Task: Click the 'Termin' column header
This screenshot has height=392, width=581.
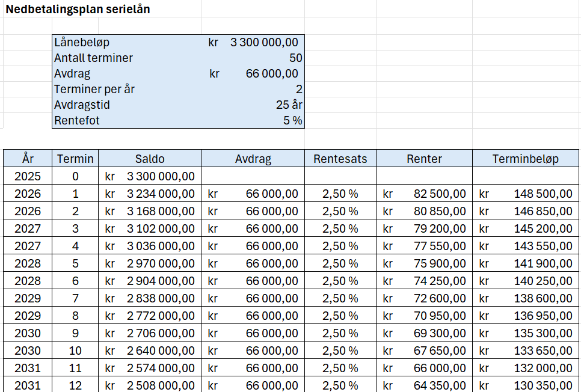Action: point(75,159)
